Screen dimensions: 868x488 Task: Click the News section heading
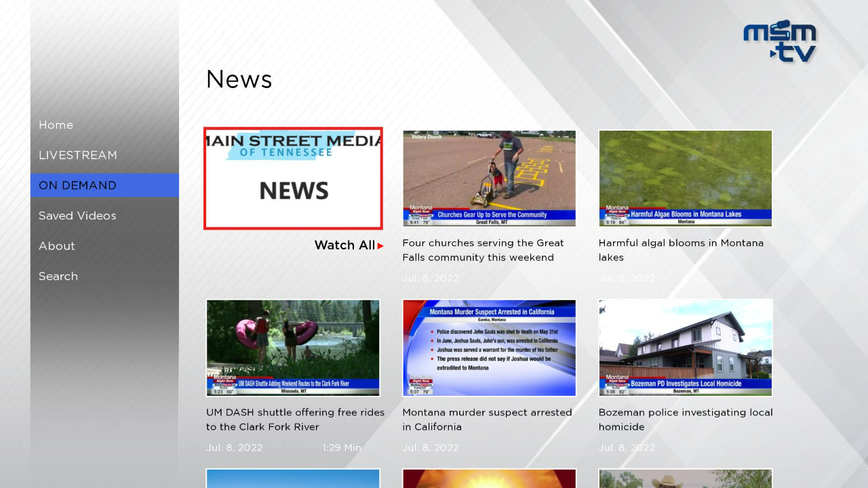(x=239, y=79)
